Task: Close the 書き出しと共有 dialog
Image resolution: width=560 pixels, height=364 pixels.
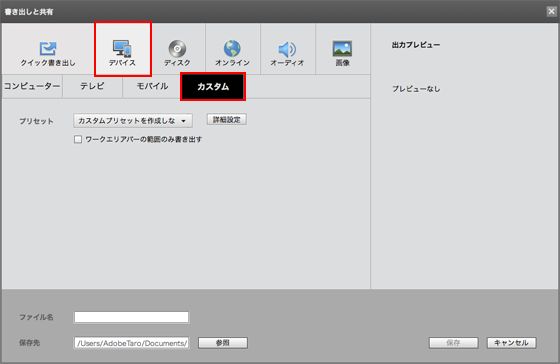Action: click(x=551, y=12)
